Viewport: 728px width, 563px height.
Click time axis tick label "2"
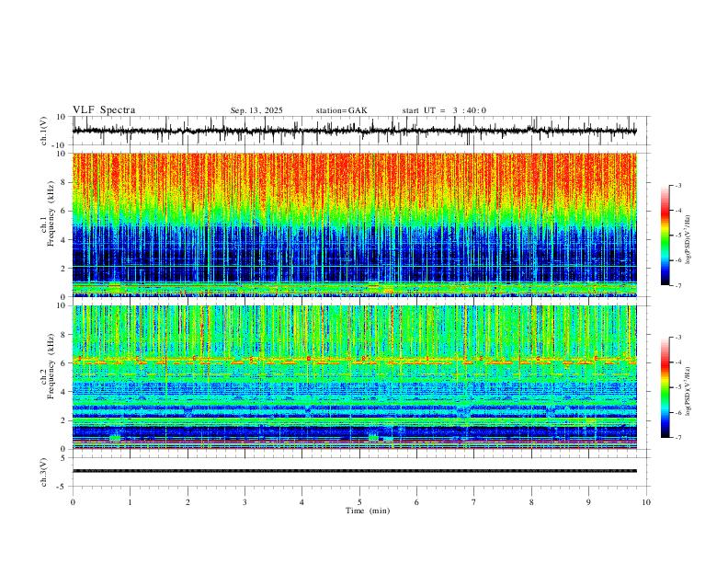[188, 502]
